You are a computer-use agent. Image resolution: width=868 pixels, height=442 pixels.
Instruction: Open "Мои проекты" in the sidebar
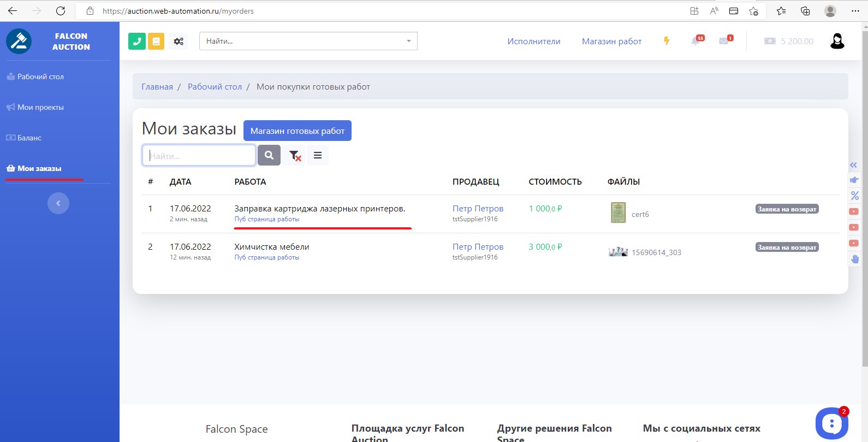pyautogui.click(x=40, y=107)
